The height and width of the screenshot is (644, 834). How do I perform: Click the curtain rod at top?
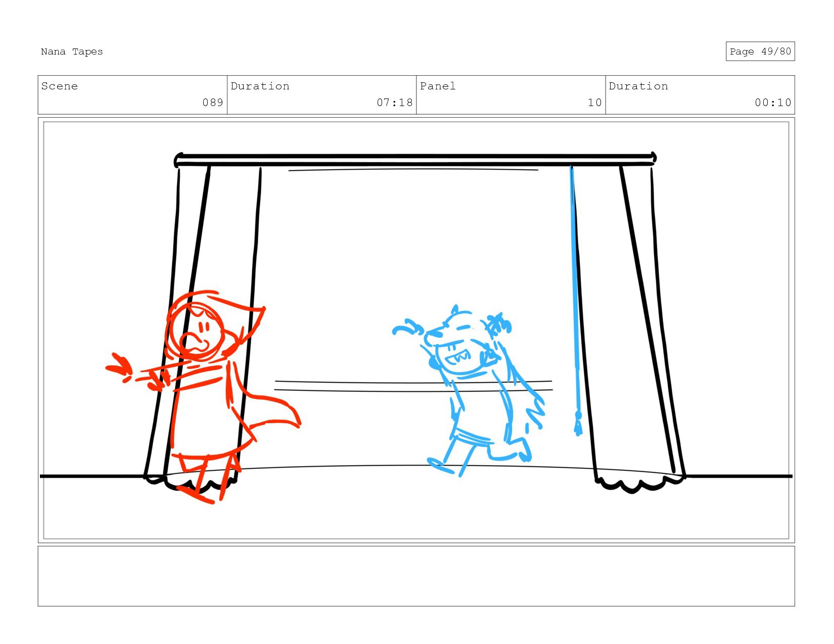pyautogui.click(x=415, y=160)
